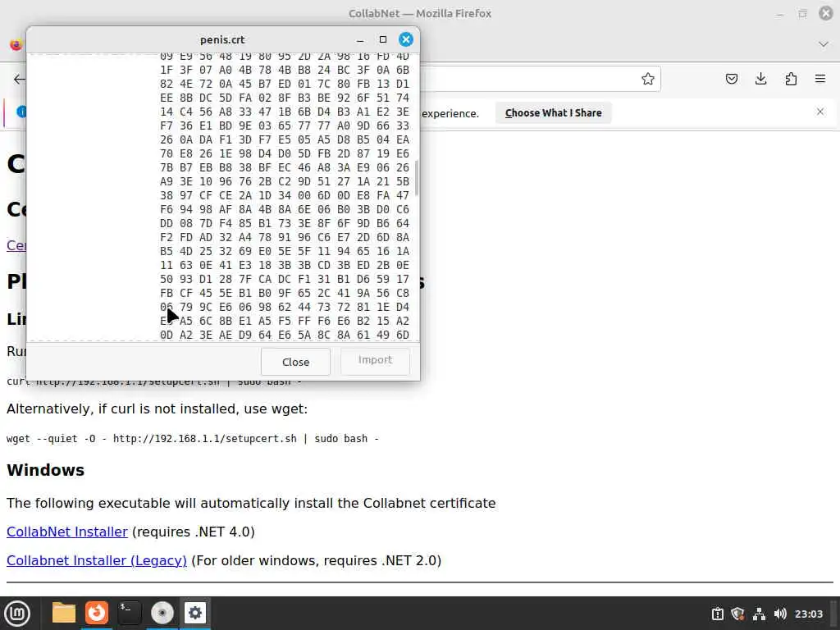Image resolution: width=840 pixels, height=630 pixels.
Task: Open the volume speaker tray icon
Action: pyautogui.click(x=781, y=614)
